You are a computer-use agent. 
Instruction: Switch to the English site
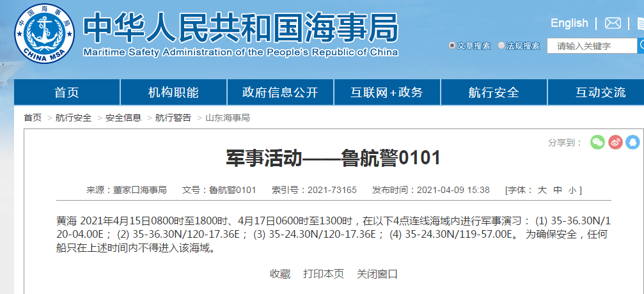coord(569,23)
